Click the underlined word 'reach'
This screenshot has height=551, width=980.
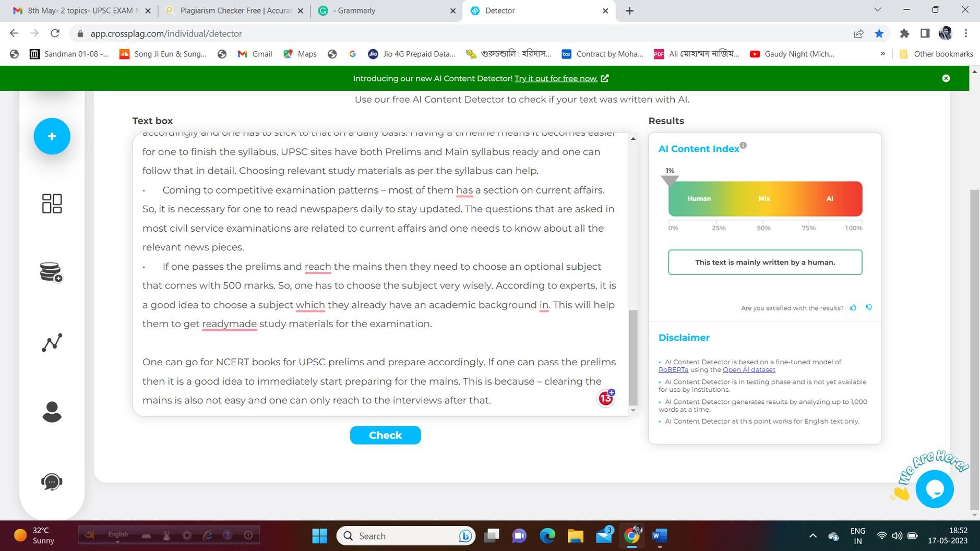(x=318, y=267)
